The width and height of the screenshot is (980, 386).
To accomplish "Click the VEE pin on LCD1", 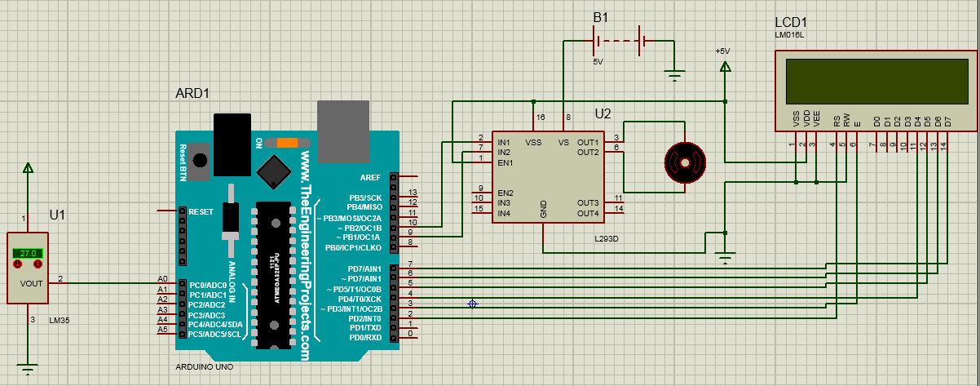I will pyautogui.click(x=817, y=120).
